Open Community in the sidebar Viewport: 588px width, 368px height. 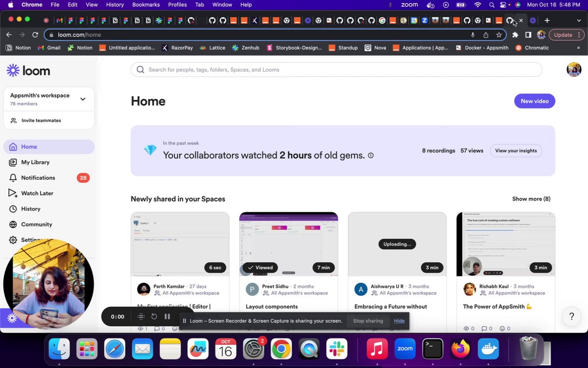[49, 224]
